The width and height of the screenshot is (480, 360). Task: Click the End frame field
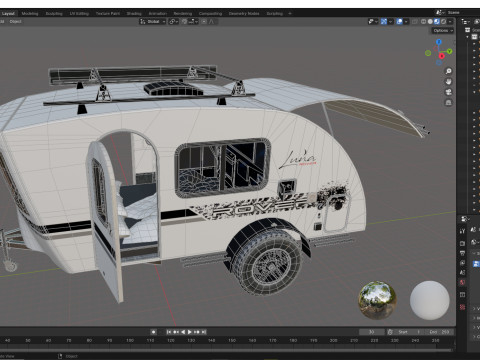[x=438, y=332]
